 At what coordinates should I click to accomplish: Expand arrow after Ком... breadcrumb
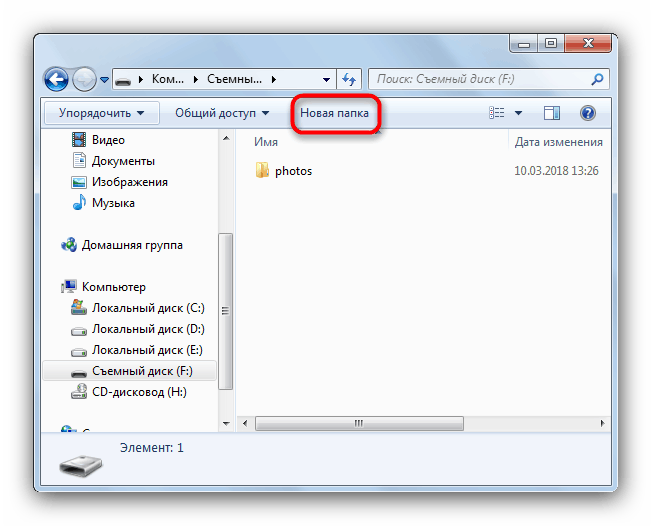pyautogui.click(x=195, y=79)
